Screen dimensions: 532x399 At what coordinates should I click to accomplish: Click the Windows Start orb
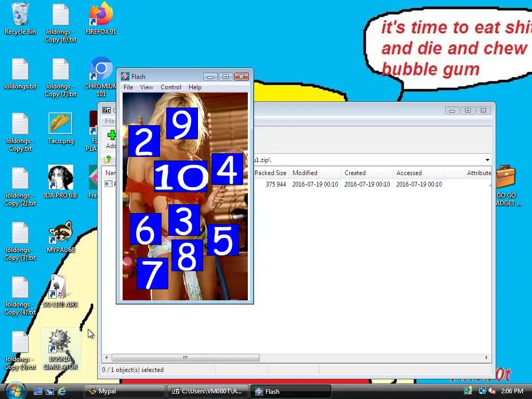point(15,391)
